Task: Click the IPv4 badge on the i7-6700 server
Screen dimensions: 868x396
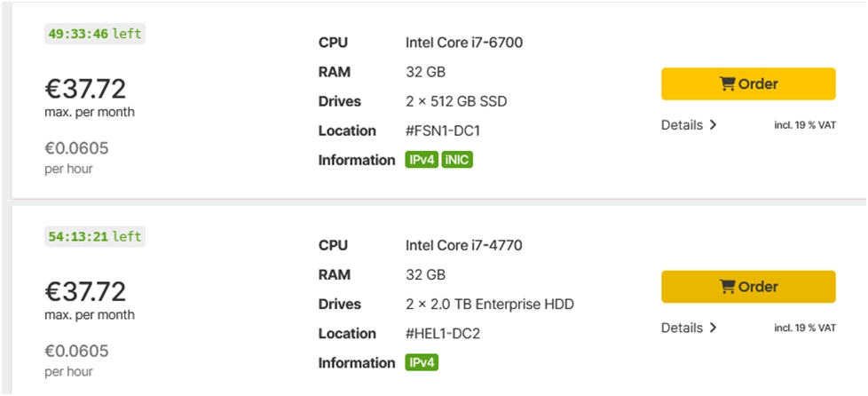Action: pyautogui.click(x=422, y=161)
